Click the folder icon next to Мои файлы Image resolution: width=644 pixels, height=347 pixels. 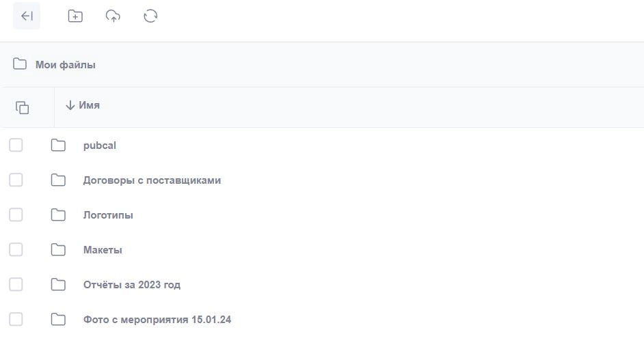pyautogui.click(x=20, y=64)
